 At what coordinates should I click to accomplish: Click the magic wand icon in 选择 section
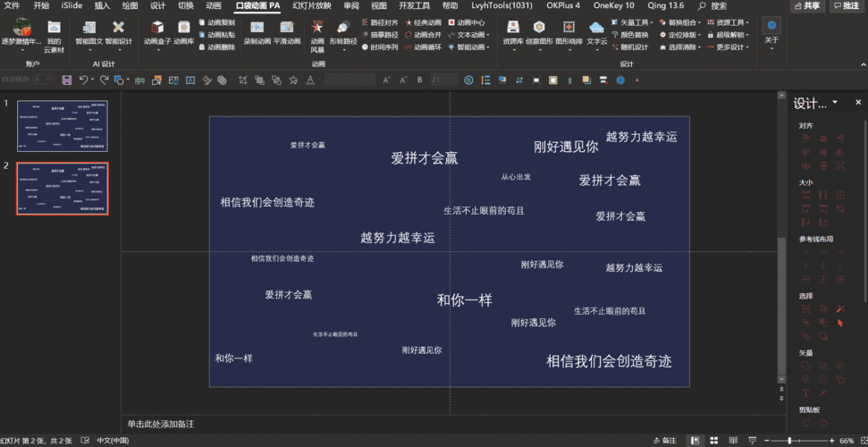point(840,309)
